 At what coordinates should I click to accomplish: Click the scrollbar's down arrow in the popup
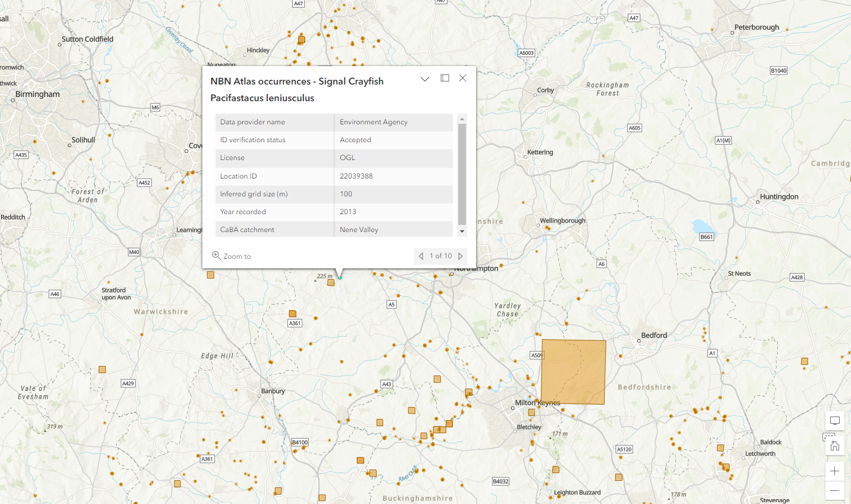462,232
